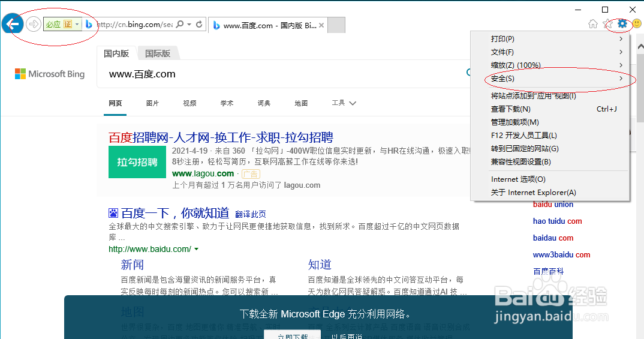Switch to the 国际版 tab
Viewport: 644px width, 339px height.
click(x=158, y=53)
